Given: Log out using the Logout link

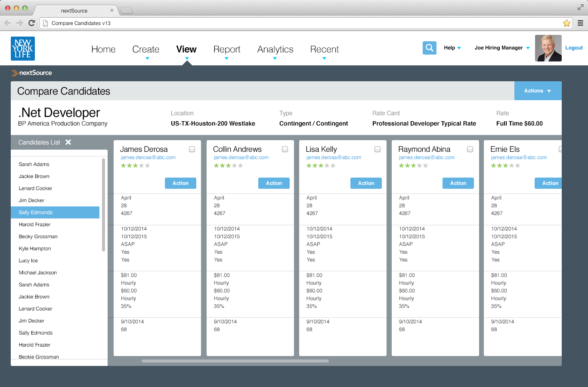Looking at the screenshot, I should [x=574, y=48].
